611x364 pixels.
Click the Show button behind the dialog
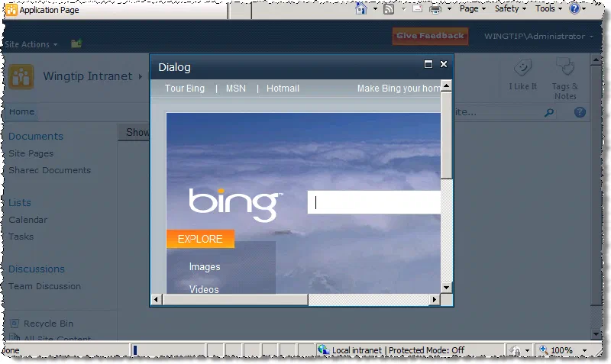134,132
